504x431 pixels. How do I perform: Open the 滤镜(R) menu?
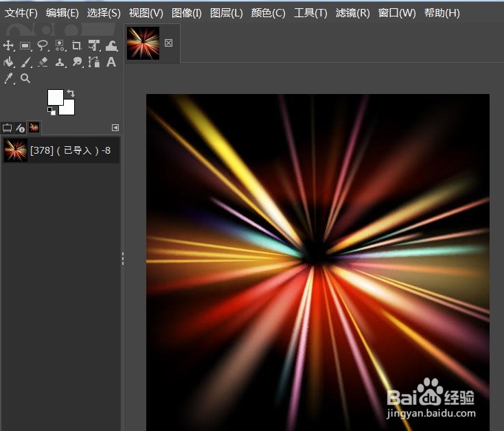353,13
